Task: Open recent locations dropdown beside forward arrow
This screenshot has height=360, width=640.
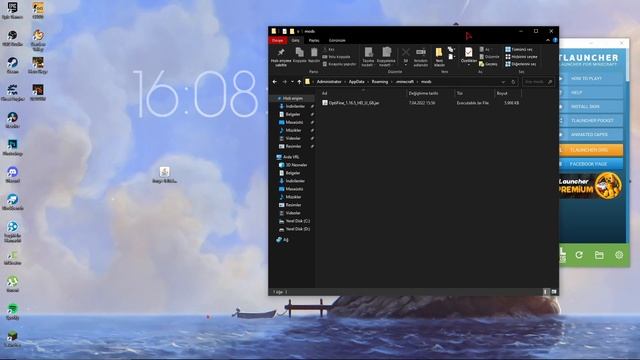Action: [x=292, y=82]
